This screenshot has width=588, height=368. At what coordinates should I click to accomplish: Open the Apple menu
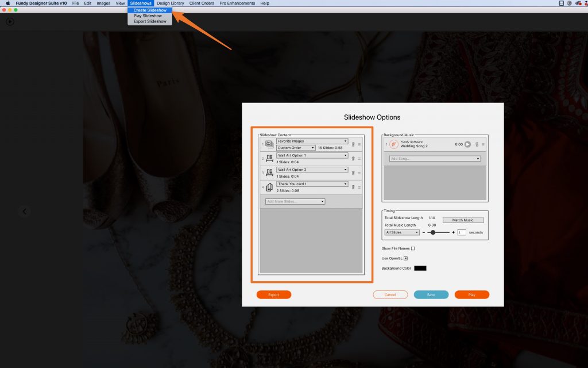coord(8,3)
